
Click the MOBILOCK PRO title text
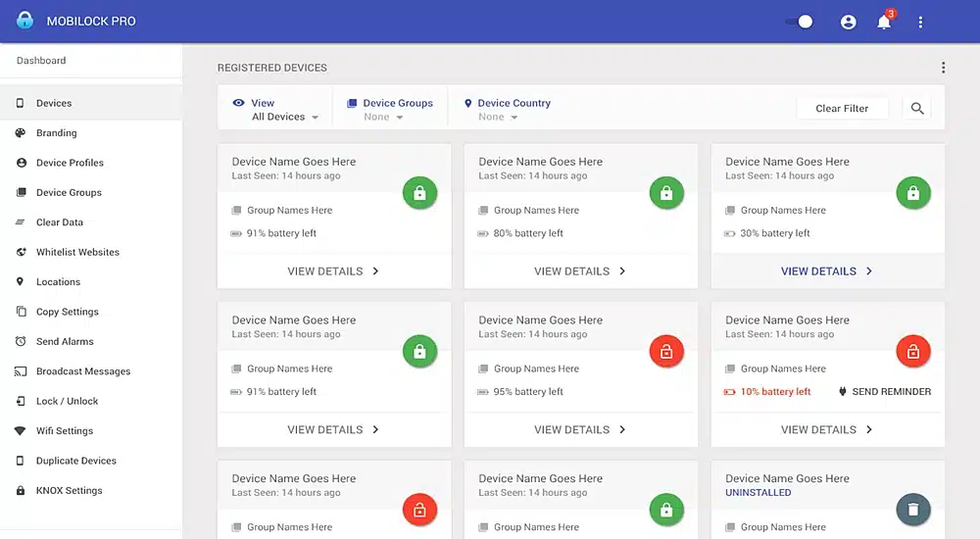(91, 22)
